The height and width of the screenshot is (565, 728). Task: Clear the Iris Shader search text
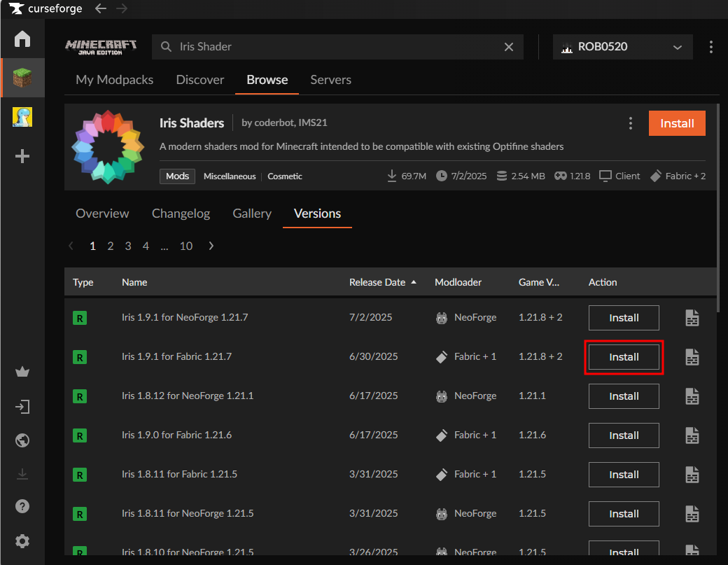click(x=509, y=47)
